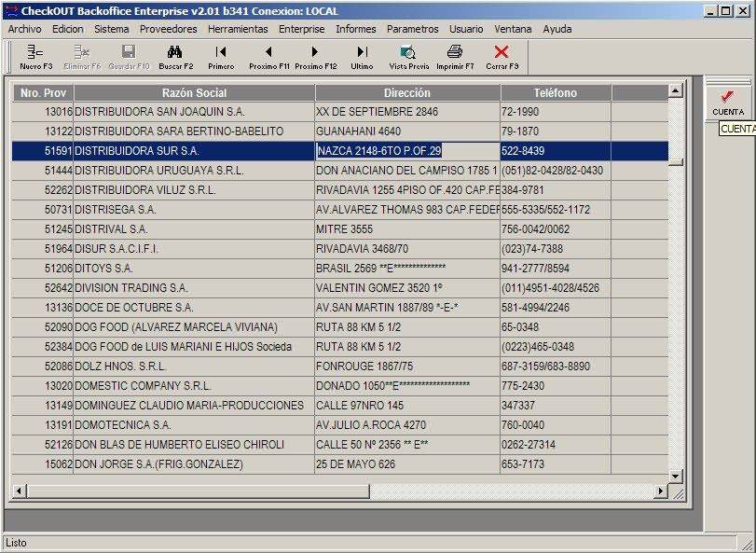This screenshot has width=756, height=553.
Task: Click the Dirección column header
Action: [x=407, y=92]
